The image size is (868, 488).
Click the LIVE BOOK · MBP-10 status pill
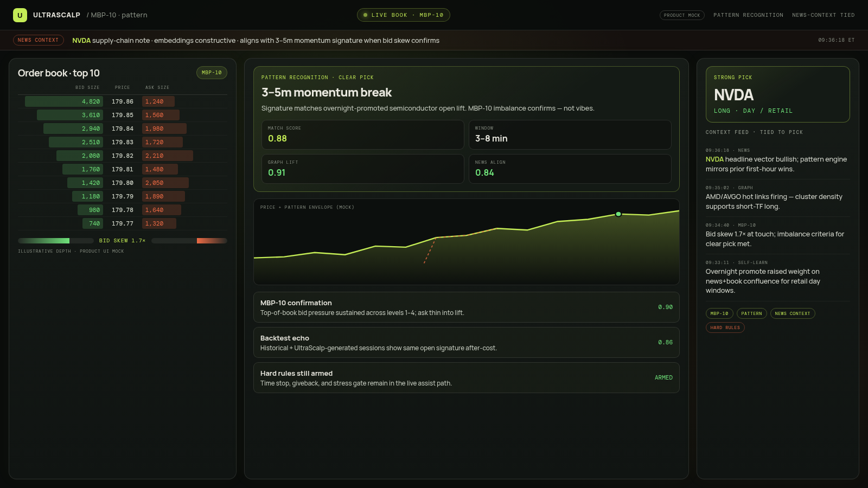click(x=403, y=15)
